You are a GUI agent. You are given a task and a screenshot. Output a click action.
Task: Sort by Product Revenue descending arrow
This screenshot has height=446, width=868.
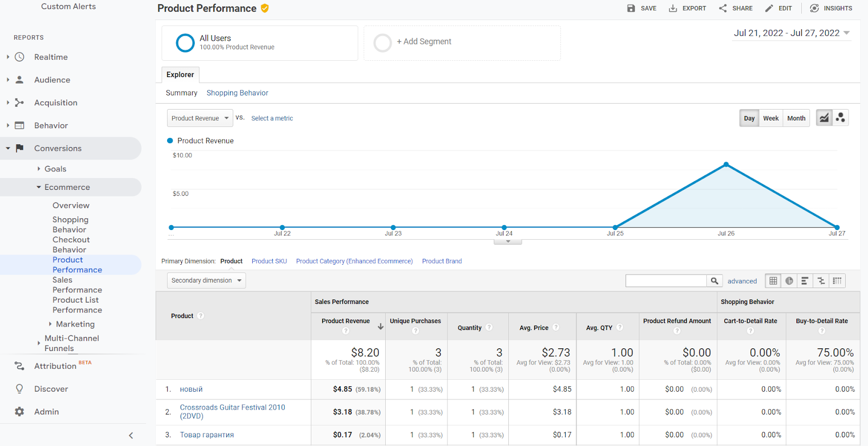381,327
